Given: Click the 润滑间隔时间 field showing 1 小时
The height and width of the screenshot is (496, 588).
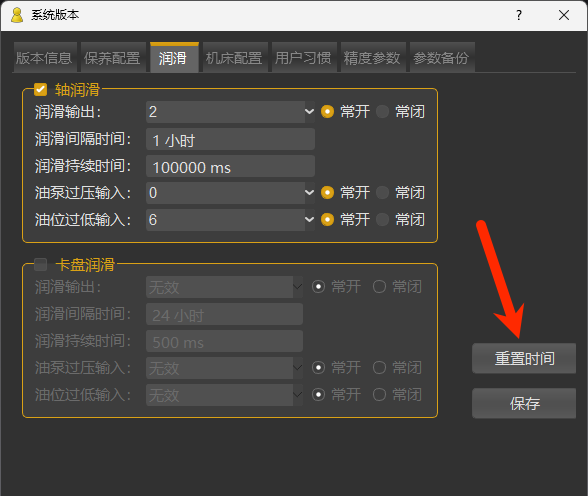Looking at the screenshot, I should [x=230, y=139].
